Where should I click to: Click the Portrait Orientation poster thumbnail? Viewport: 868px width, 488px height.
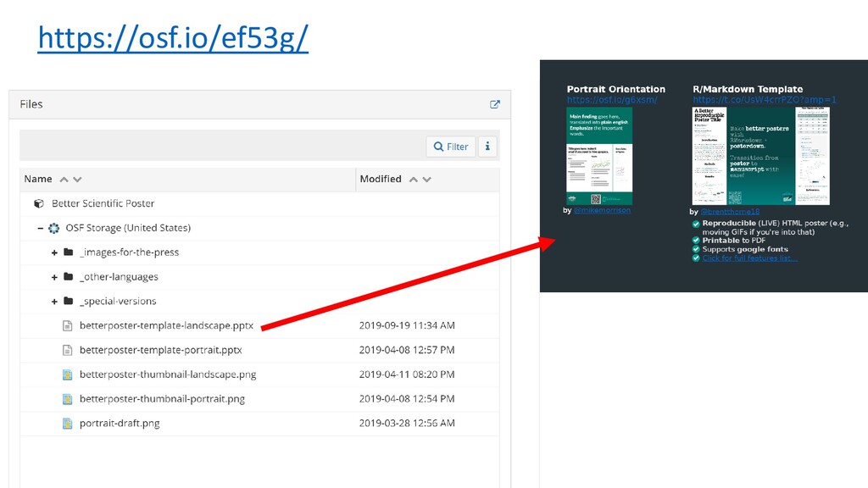pyautogui.click(x=599, y=156)
